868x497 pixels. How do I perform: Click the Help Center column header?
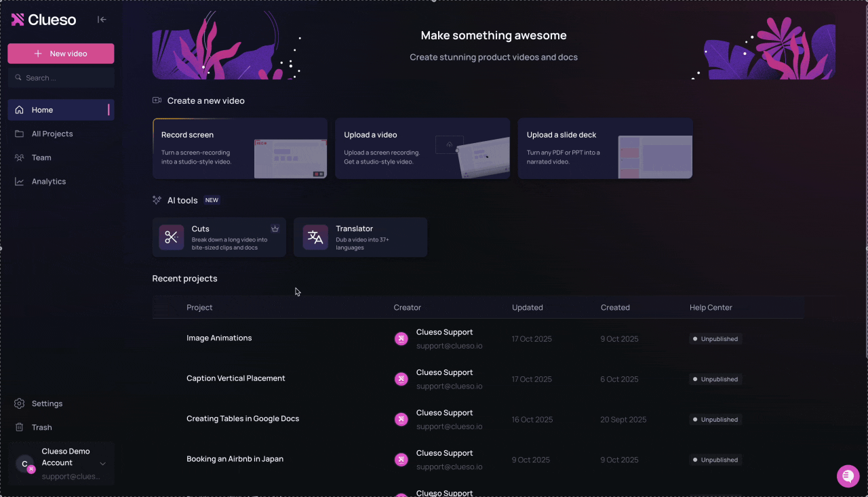point(711,308)
